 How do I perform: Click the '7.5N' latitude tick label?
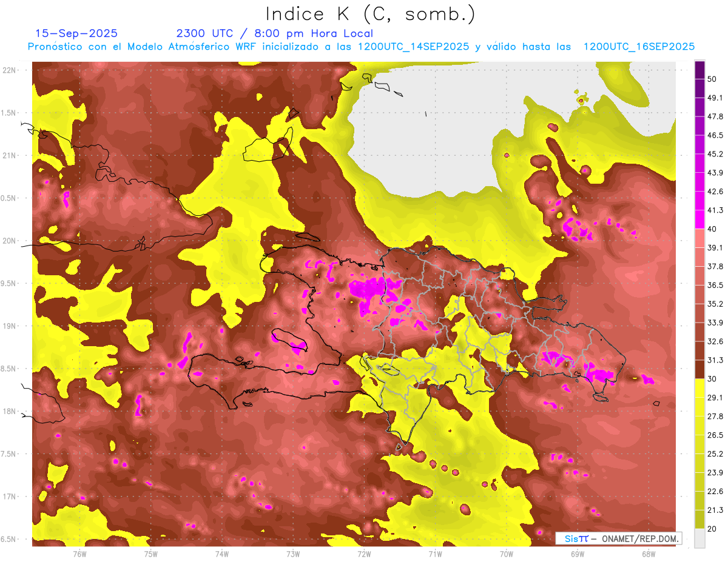coord(9,454)
